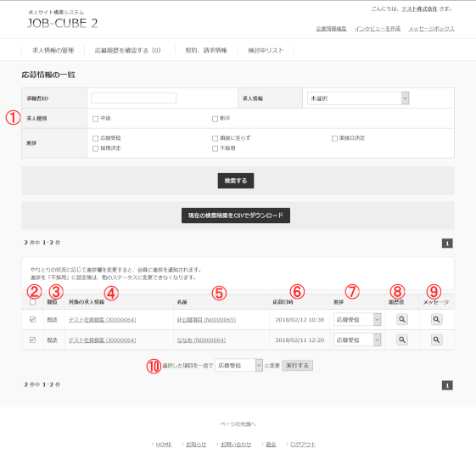Screen dimensions: 476x465
Task: Open progress dropdown in first applicant row
Action: pyautogui.click(x=357, y=319)
